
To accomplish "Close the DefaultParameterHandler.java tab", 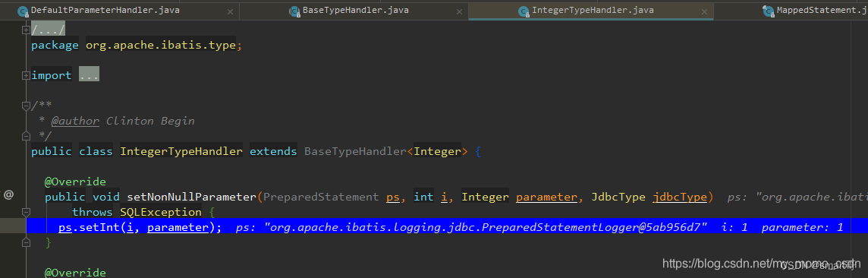I will click(230, 11).
